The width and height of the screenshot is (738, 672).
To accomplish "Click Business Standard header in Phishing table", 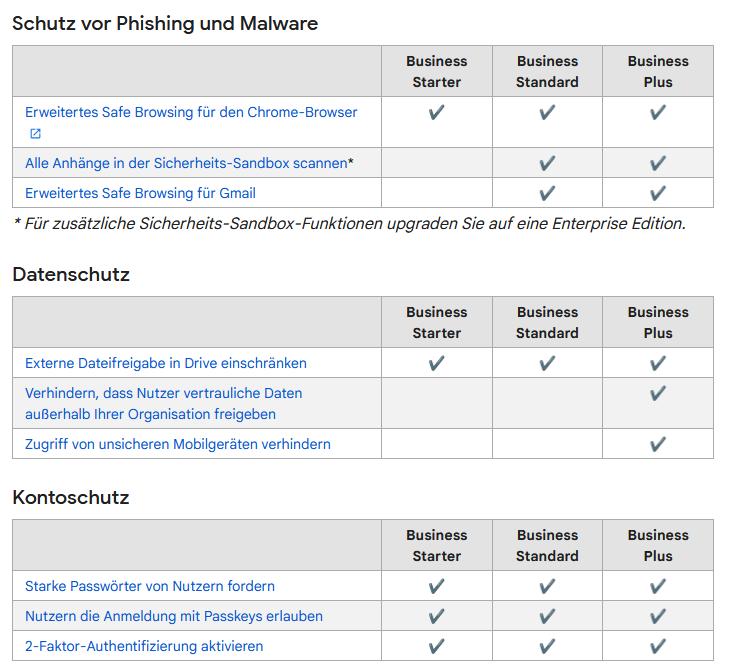I will coord(547,72).
